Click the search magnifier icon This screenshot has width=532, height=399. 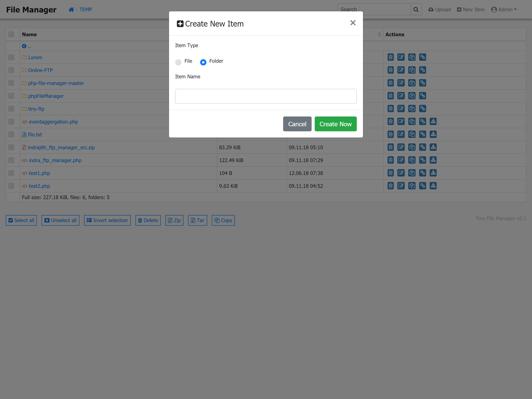click(x=416, y=9)
